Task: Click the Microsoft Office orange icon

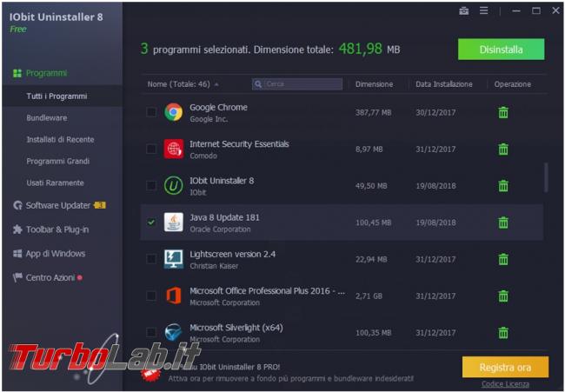Action: [x=173, y=296]
